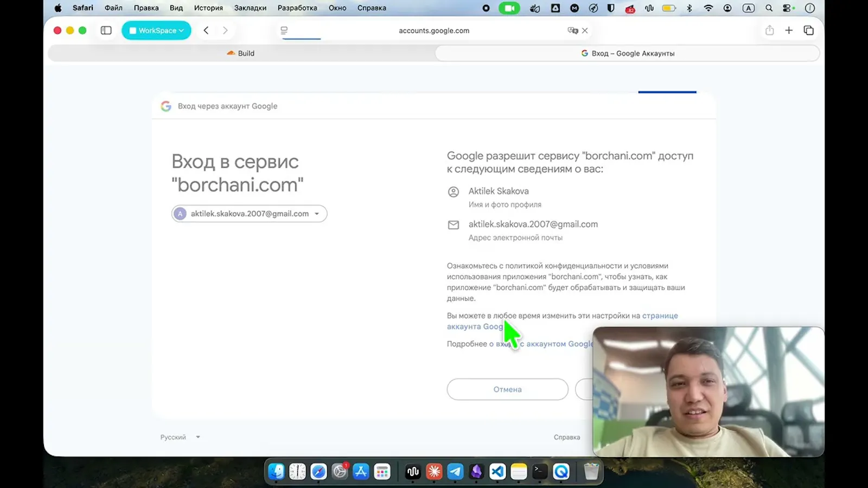This screenshot has height=488, width=868.
Task: Open the page reader menu icon
Action: point(284,30)
